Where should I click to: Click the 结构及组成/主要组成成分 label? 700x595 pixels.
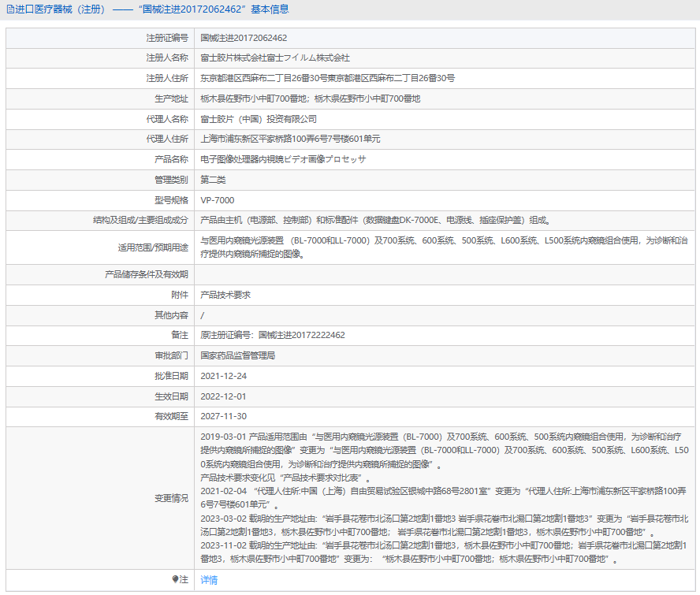tap(140, 220)
